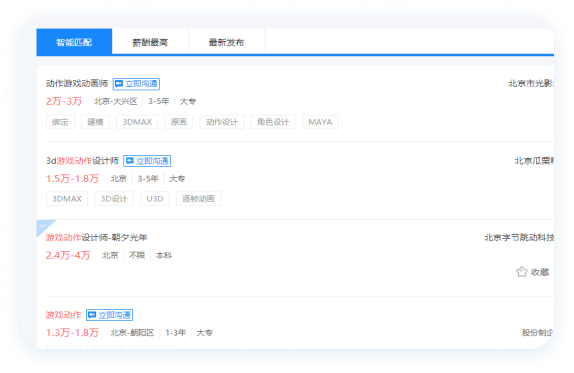Click the U3D skill tag
Screen dimensions: 574x373
pyautogui.click(x=155, y=199)
